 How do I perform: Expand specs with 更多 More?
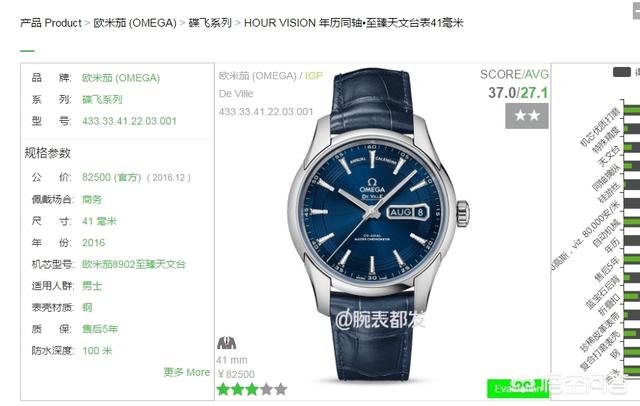click(187, 372)
